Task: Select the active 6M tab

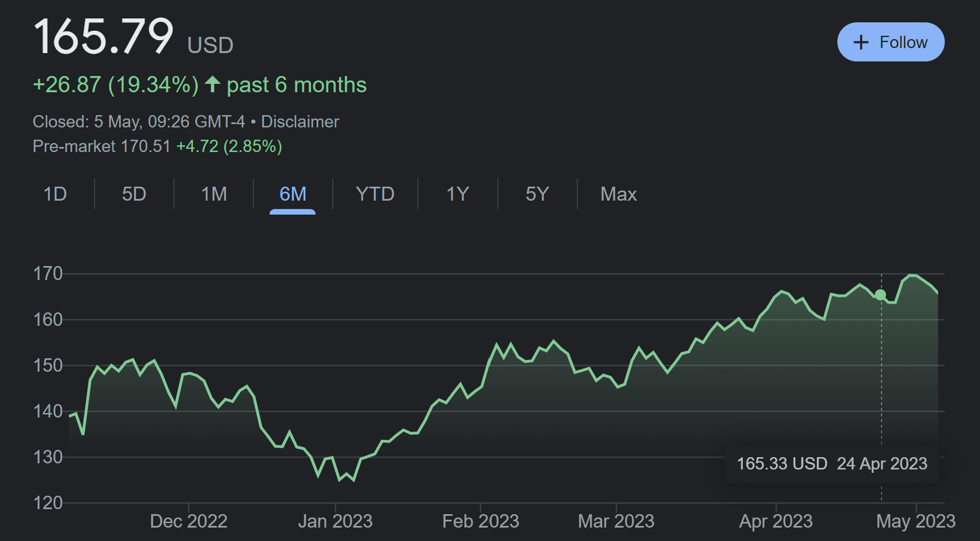Action: [x=293, y=194]
